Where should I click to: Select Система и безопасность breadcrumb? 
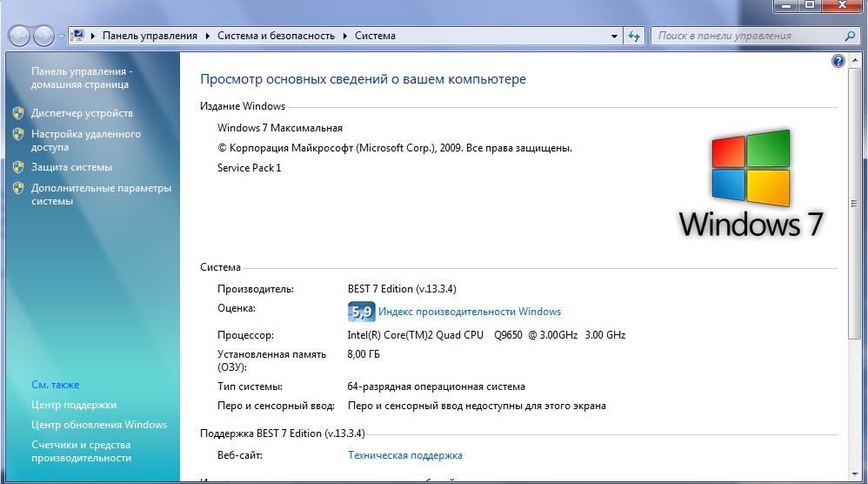[277, 36]
